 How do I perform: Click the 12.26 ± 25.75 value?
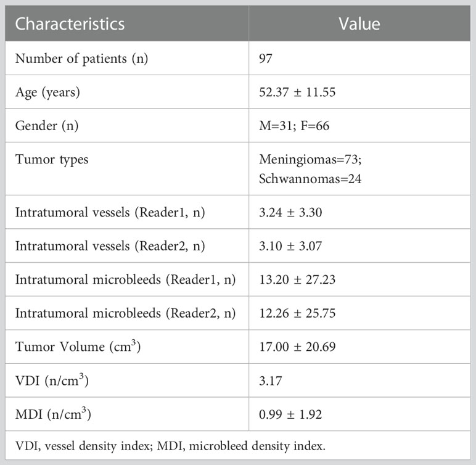coord(297,313)
